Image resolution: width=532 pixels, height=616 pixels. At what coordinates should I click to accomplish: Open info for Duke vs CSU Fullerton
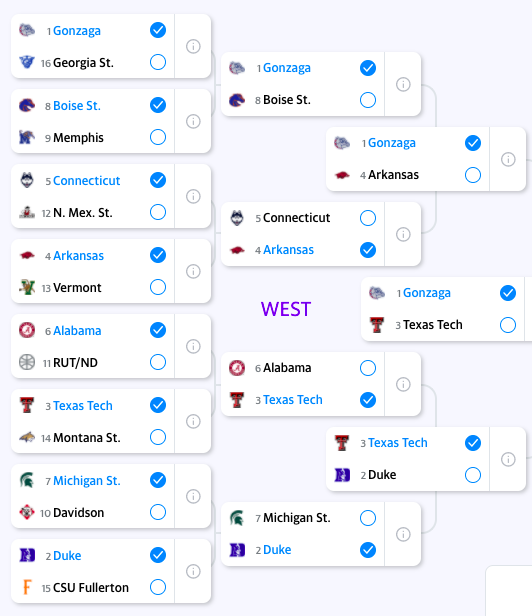point(193,571)
